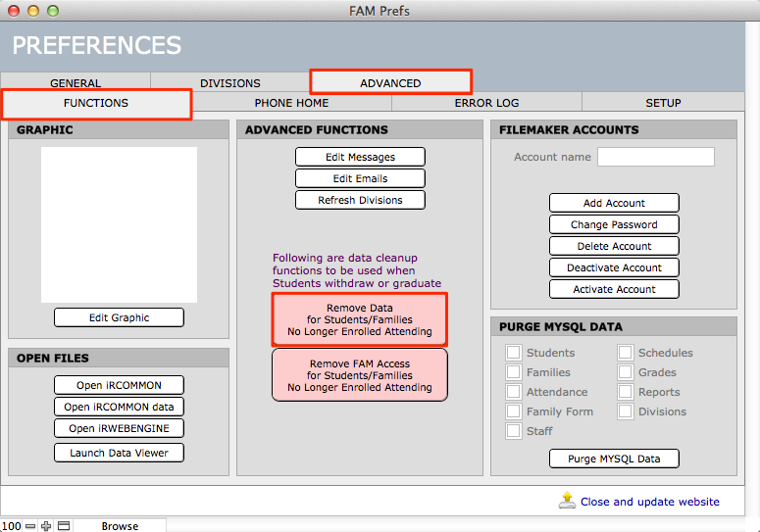Click Open iRCOMMON data button
The image size is (760, 532).
pos(119,407)
